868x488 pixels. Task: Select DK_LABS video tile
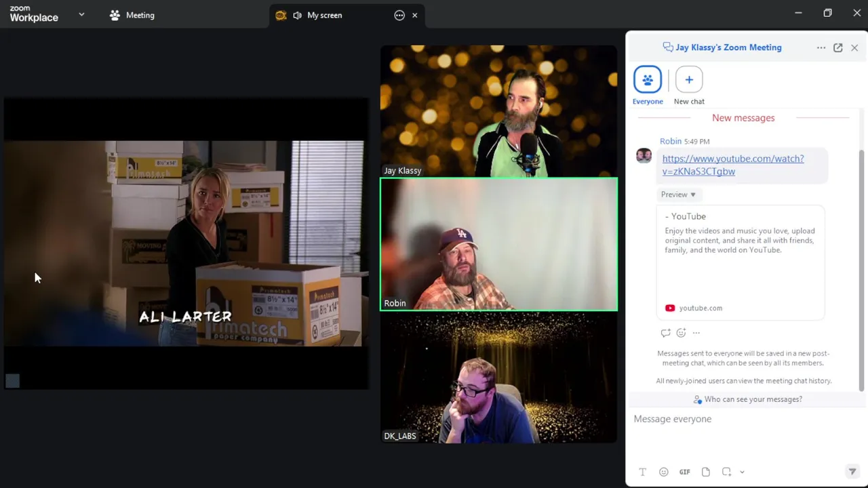click(x=498, y=377)
